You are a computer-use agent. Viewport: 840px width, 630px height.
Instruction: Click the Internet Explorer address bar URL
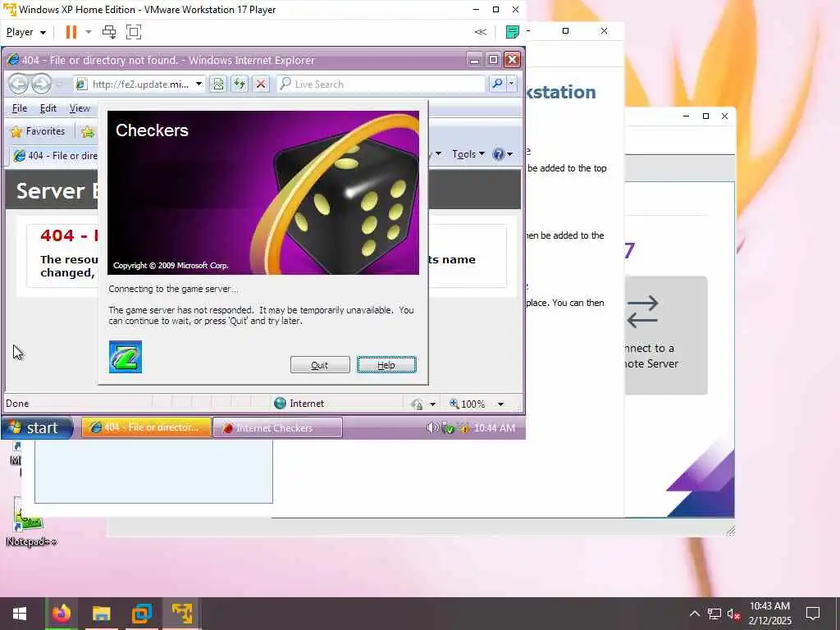139,84
